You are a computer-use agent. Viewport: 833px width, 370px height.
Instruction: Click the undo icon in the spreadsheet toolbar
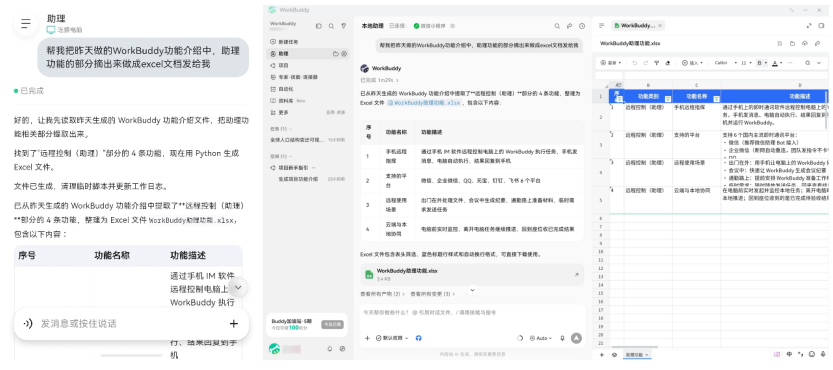[634, 63]
